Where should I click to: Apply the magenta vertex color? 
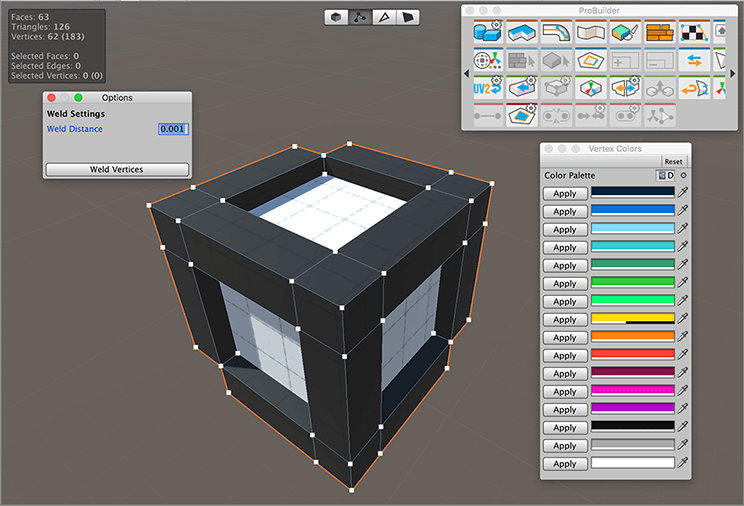pos(565,392)
